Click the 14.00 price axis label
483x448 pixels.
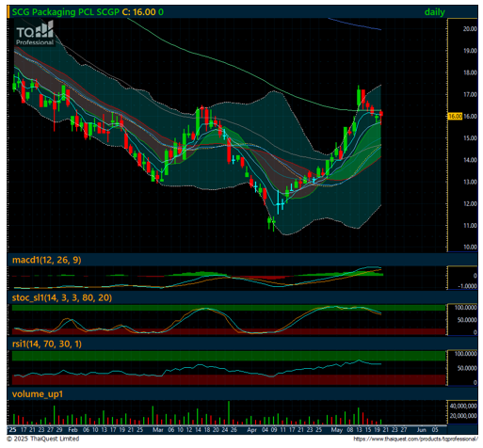tap(470, 160)
